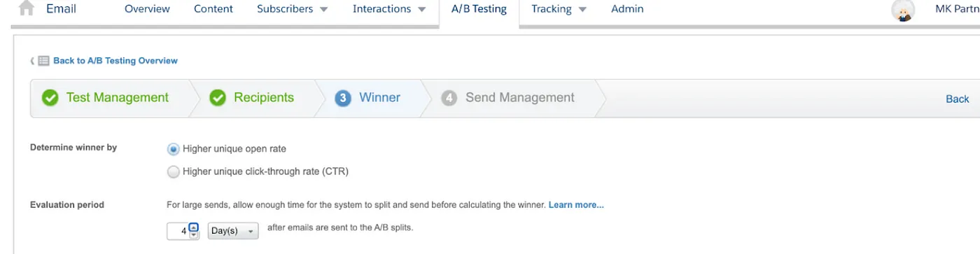Increase evaluation period with up arrow
980x254 pixels.
[x=194, y=227]
